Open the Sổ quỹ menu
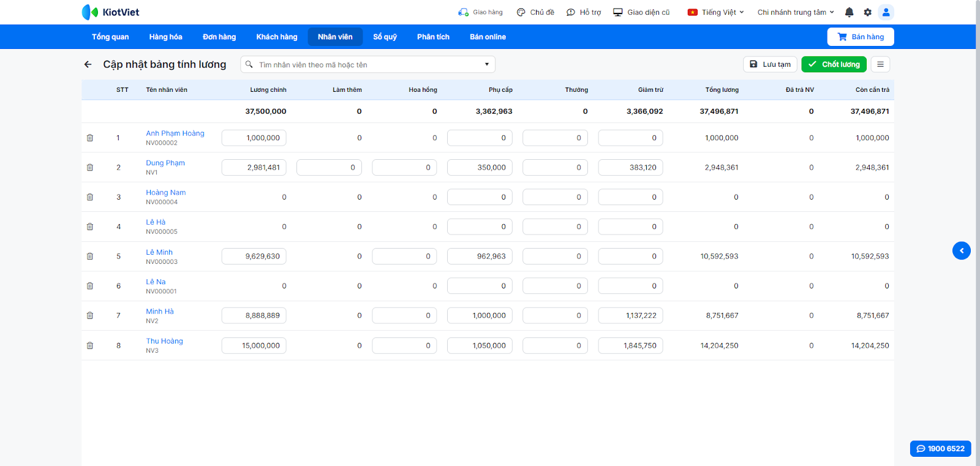 [x=385, y=37]
